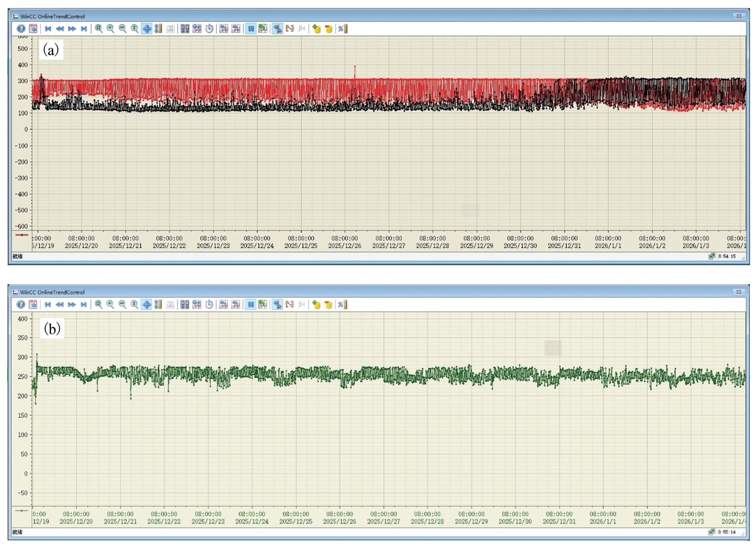This screenshot has width=756, height=551.
Task: Calculate statistics in the bottom window
Action: pos(301,304)
